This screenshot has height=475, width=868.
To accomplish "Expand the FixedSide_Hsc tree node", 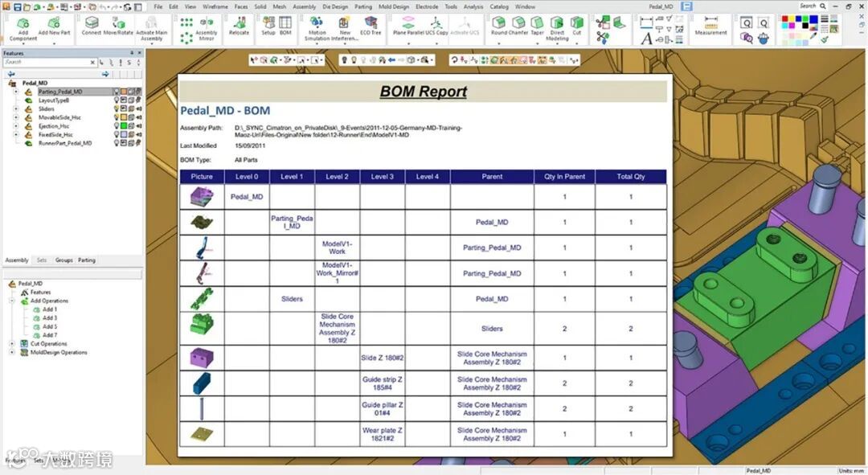I will coord(16,134).
